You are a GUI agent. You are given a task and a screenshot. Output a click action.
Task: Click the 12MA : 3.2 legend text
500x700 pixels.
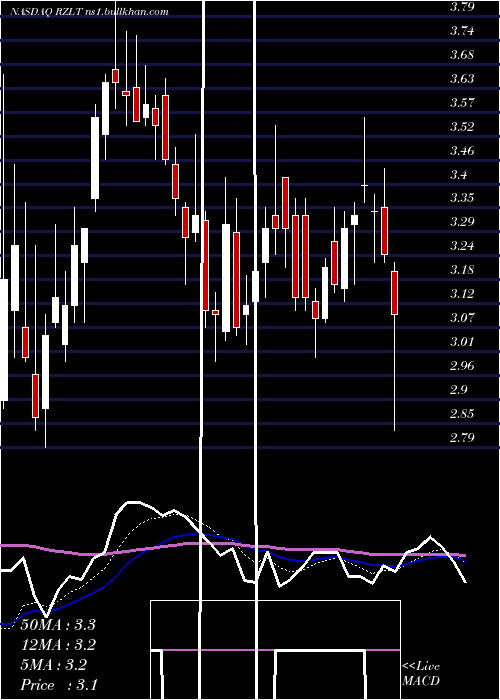coord(58,645)
